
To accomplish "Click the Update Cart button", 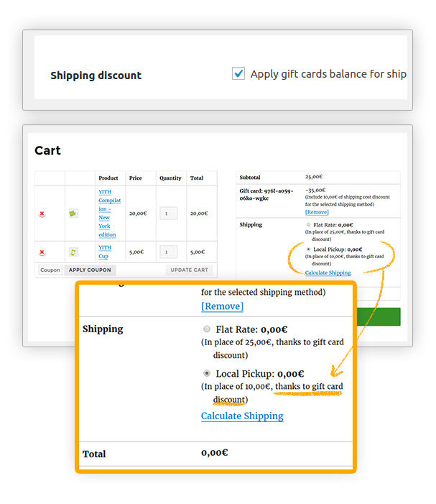I will click(x=190, y=270).
